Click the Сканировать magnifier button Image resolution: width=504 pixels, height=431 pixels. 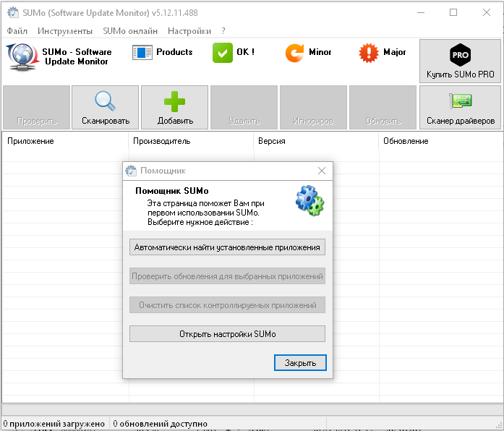[x=105, y=107]
